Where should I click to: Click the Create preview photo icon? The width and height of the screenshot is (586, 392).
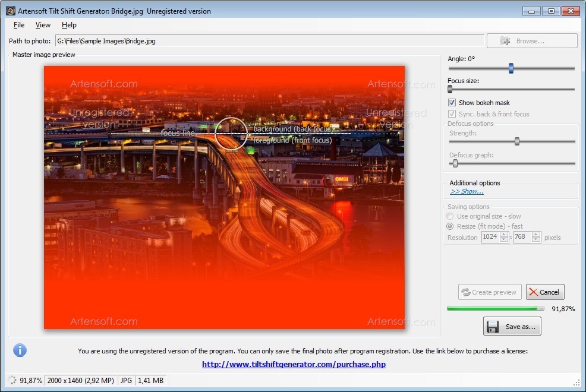[467, 292]
